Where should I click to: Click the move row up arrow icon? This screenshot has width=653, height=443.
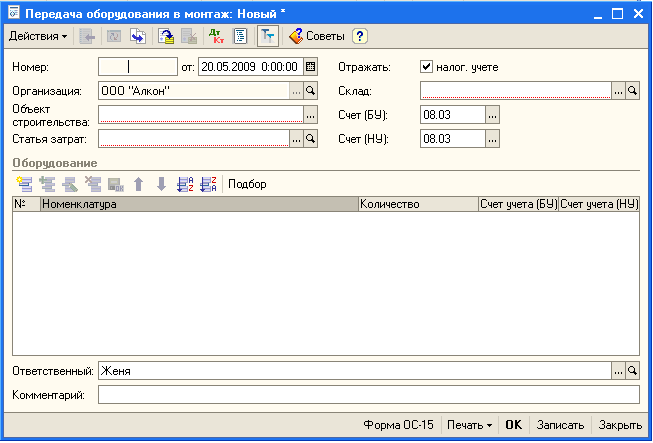pyautogui.click(x=138, y=184)
